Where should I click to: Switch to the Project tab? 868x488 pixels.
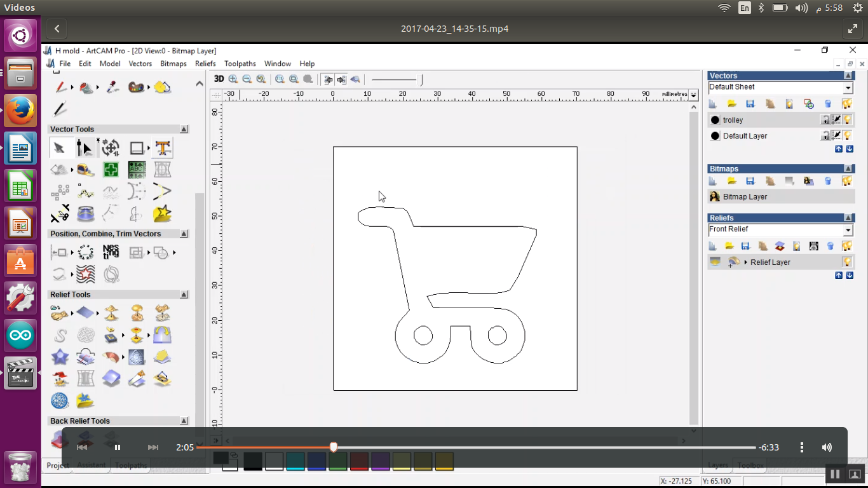tap(58, 466)
